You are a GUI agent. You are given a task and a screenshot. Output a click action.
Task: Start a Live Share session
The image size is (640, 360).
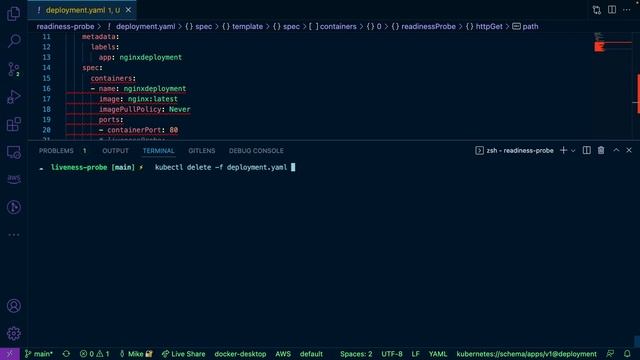183,354
